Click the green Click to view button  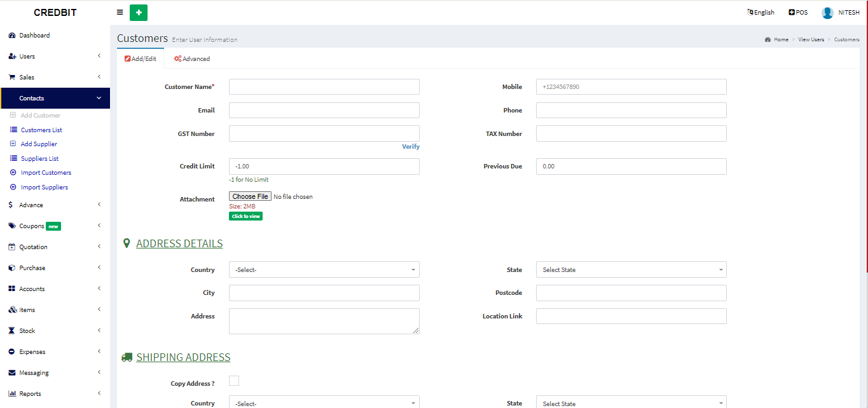(245, 216)
